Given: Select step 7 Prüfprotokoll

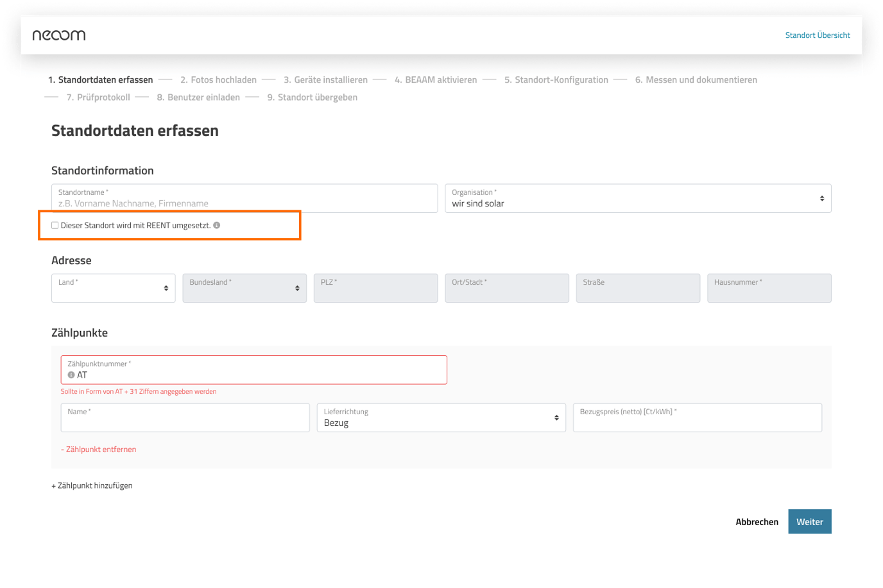Looking at the screenshot, I should click(x=98, y=97).
